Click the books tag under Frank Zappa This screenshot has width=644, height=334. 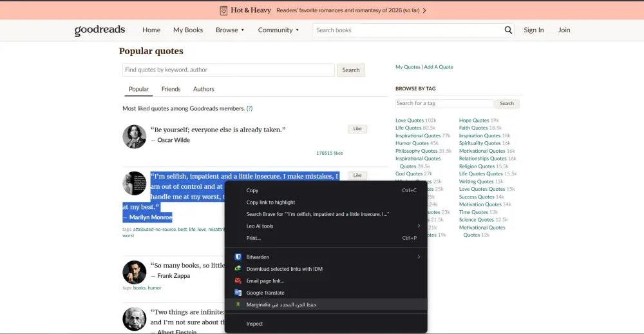pyautogui.click(x=139, y=288)
